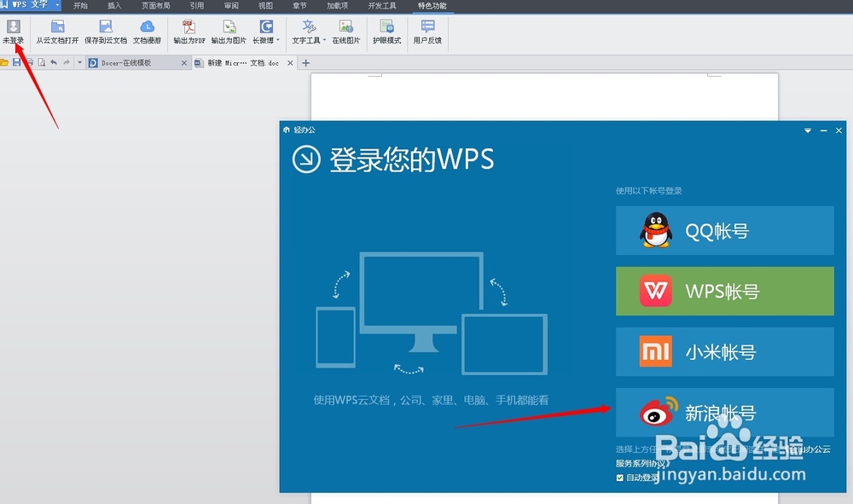The image size is (853, 504).
Task: Expand the 长微博 dropdown arrow
Action: [278, 40]
